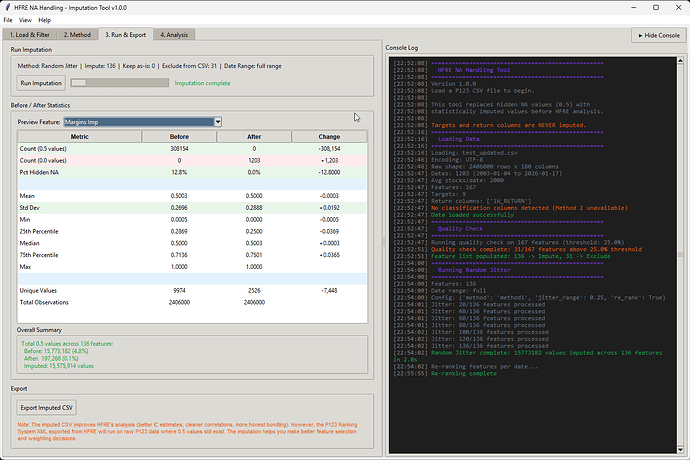Click the imputation progress bar
Viewport: 690px width, 460px height.
(118, 83)
